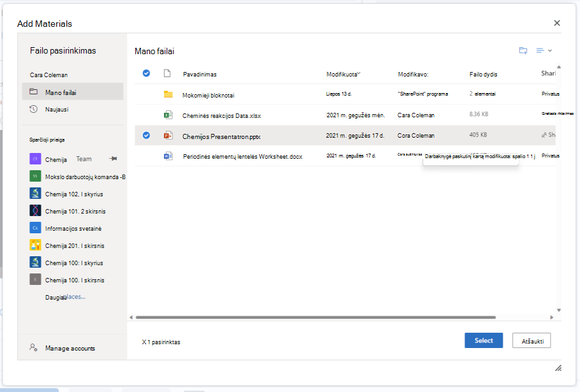Click the Failo dydis column header

484,75
